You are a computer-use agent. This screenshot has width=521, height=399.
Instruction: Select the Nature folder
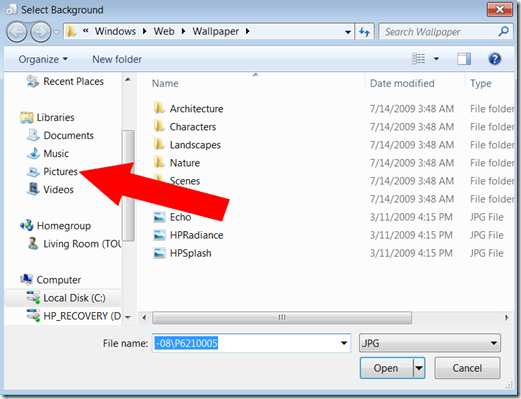tap(185, 163)
